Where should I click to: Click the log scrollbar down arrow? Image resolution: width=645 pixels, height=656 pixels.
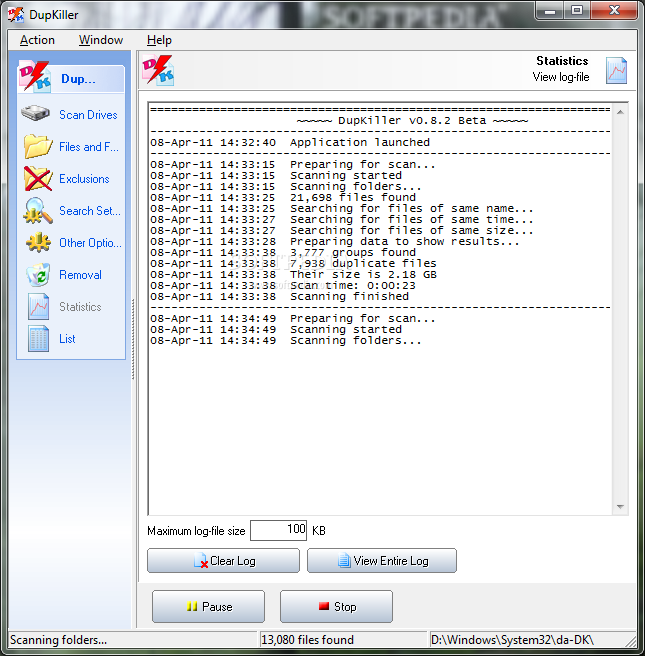click(620, 507)
